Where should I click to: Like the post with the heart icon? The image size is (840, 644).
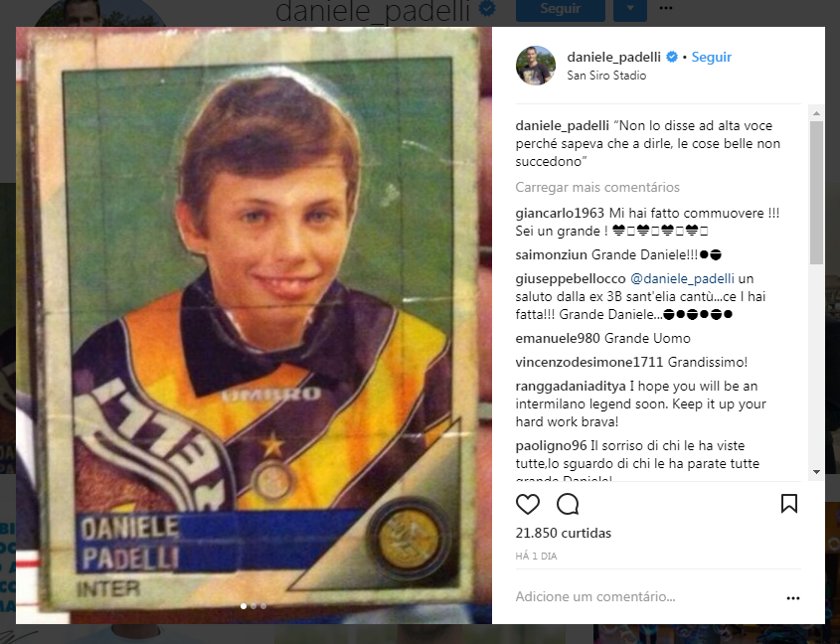tap(527, 504)
